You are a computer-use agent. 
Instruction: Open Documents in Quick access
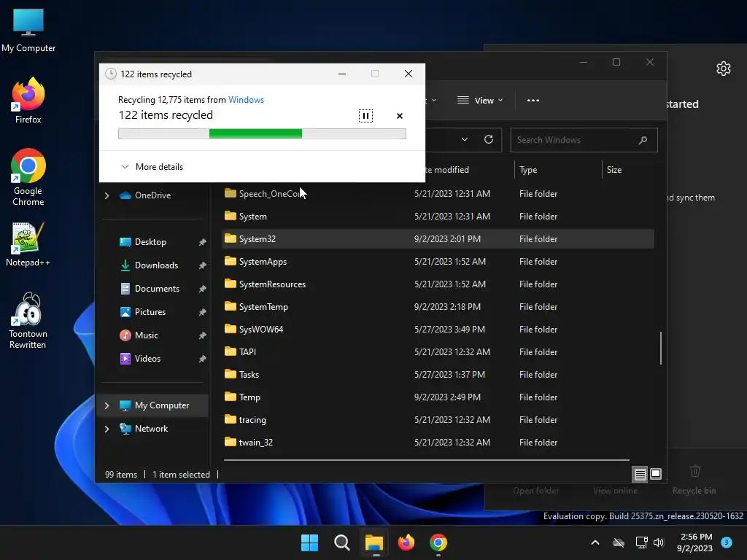tap(157, 289)
